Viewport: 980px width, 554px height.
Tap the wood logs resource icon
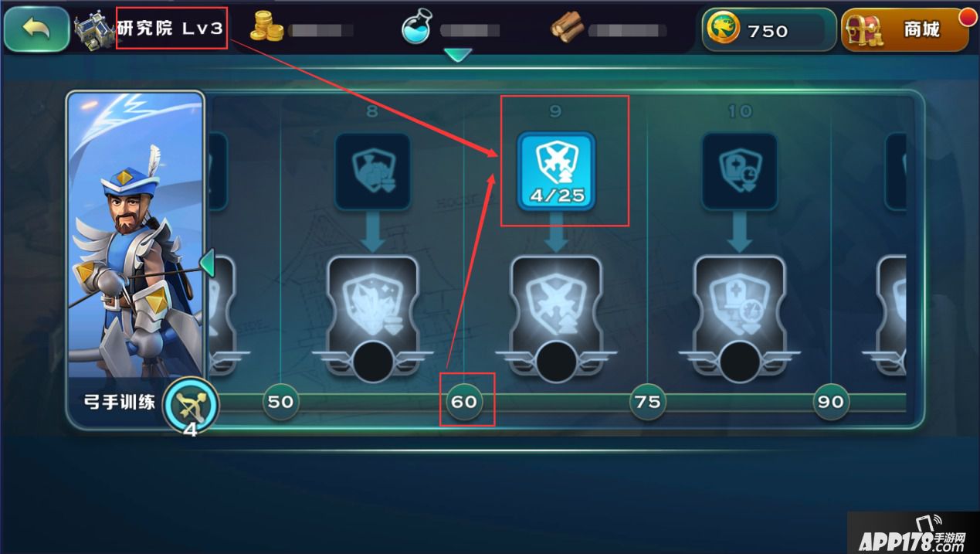567,29
